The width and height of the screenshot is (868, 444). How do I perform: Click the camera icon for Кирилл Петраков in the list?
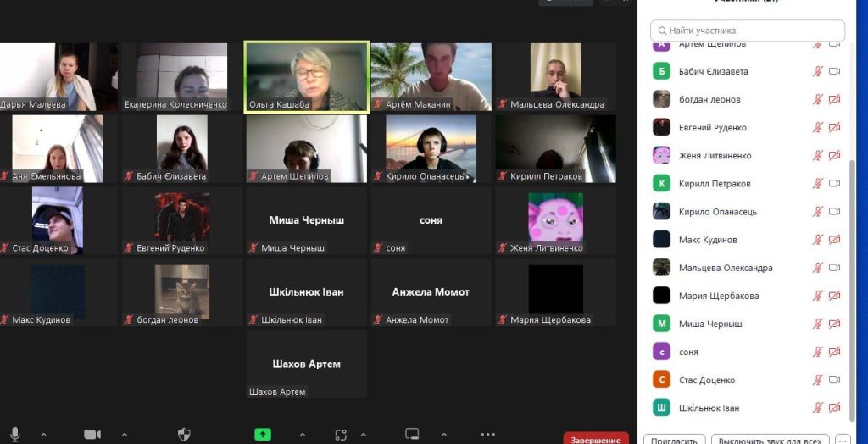click(x=834, y=183)
